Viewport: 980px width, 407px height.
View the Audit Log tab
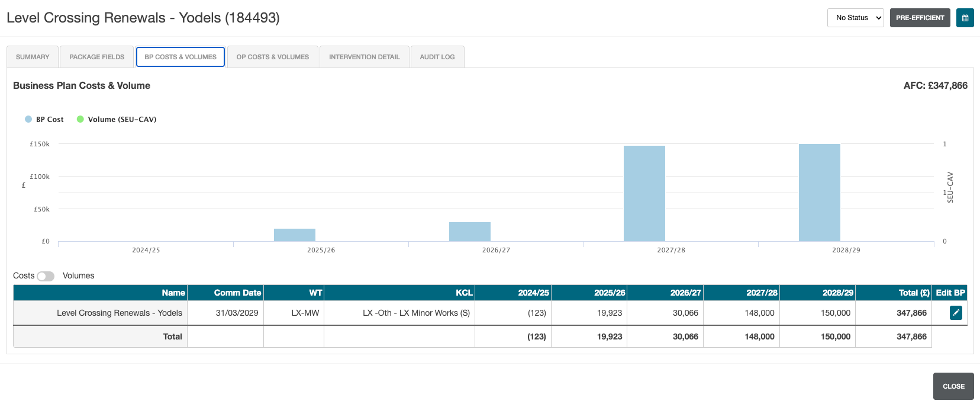437,57
